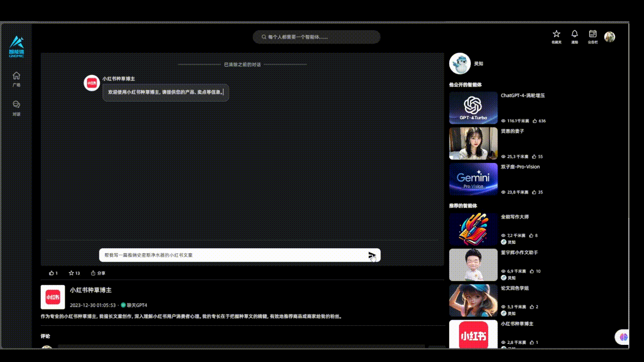644x362 pixels.
Task: Click the 聊天GPT4 model label
Action: 137,305
